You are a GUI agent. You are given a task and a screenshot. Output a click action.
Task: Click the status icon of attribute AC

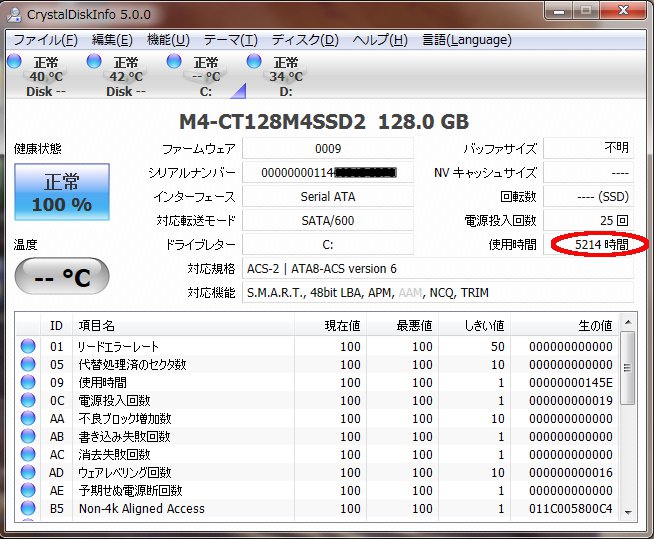point(28,454)
